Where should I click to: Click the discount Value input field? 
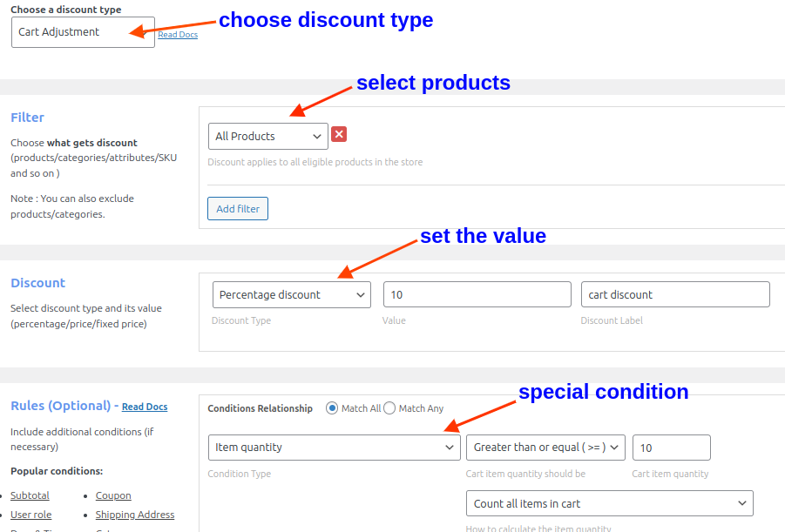click(477, 294)
